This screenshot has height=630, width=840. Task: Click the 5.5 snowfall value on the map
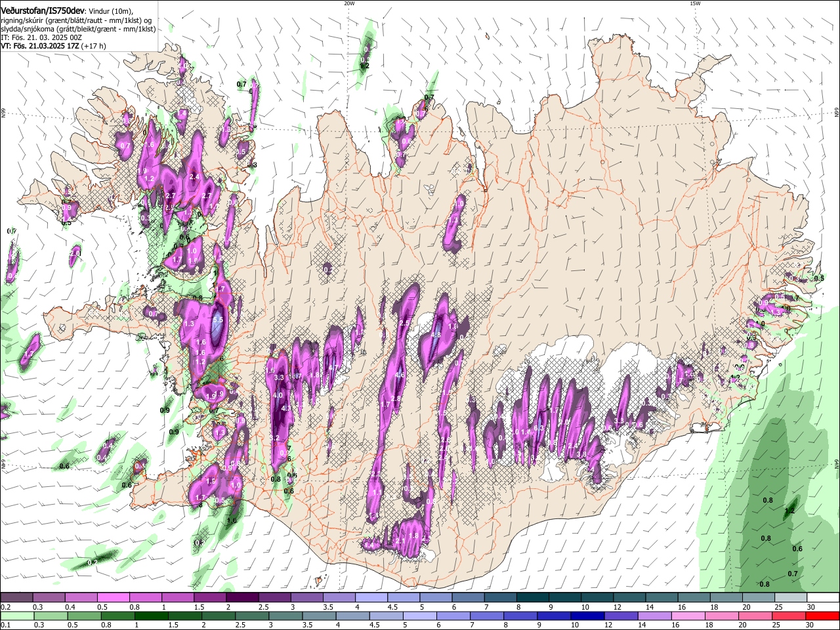tap(219, 320)
